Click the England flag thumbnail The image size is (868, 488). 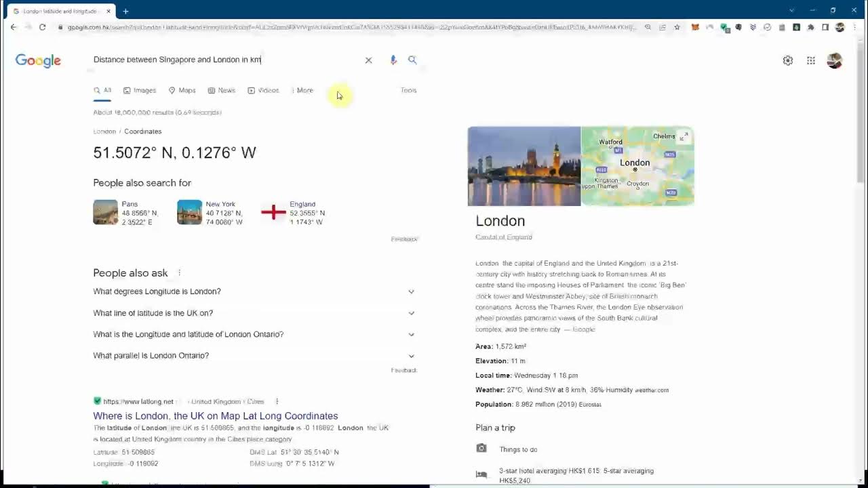pos(273,212)
